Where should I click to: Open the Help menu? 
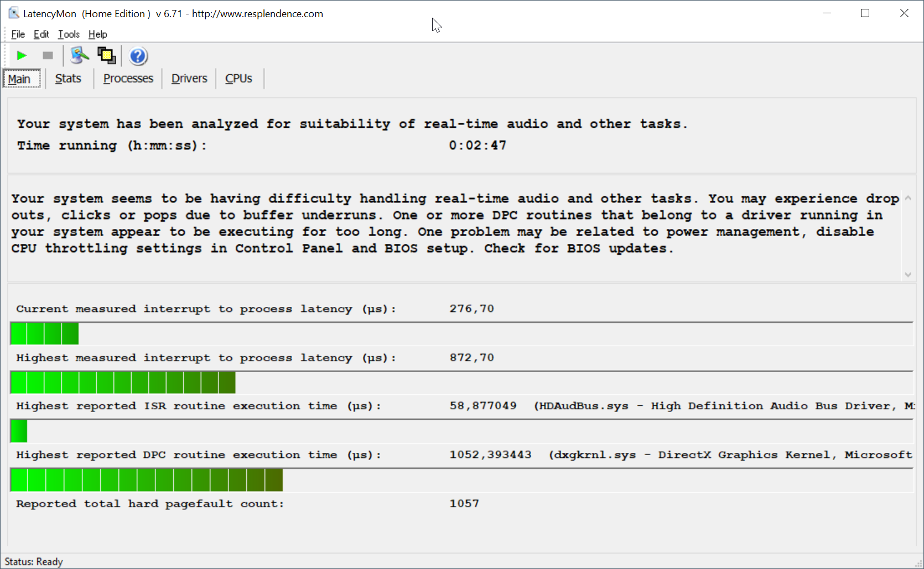(x=97, y=34)
